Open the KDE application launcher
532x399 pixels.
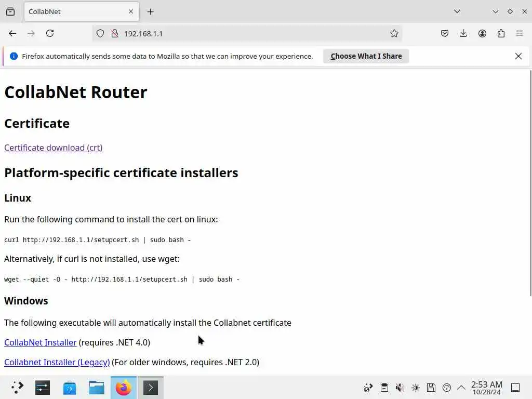tap(17, 388)
